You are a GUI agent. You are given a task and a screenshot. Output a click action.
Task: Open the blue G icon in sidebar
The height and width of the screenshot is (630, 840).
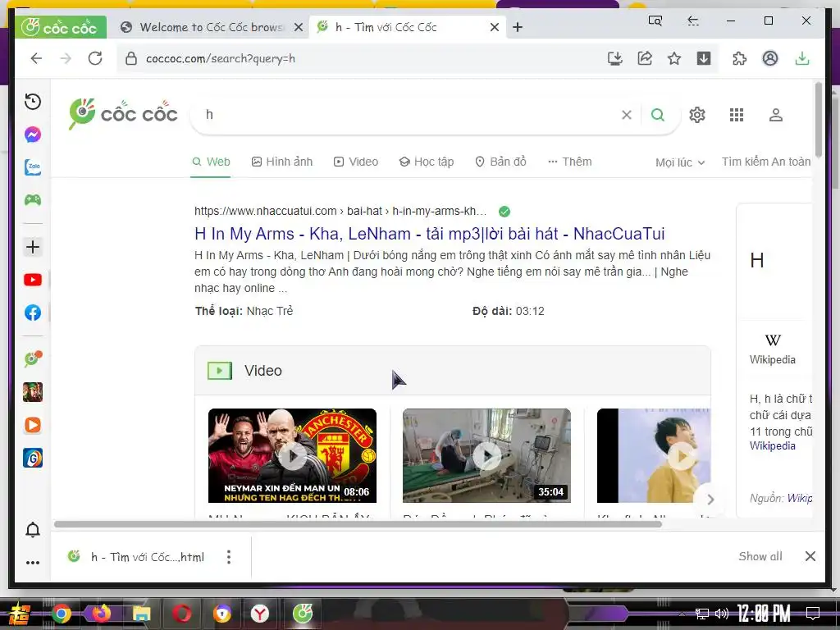click(33, 458)
